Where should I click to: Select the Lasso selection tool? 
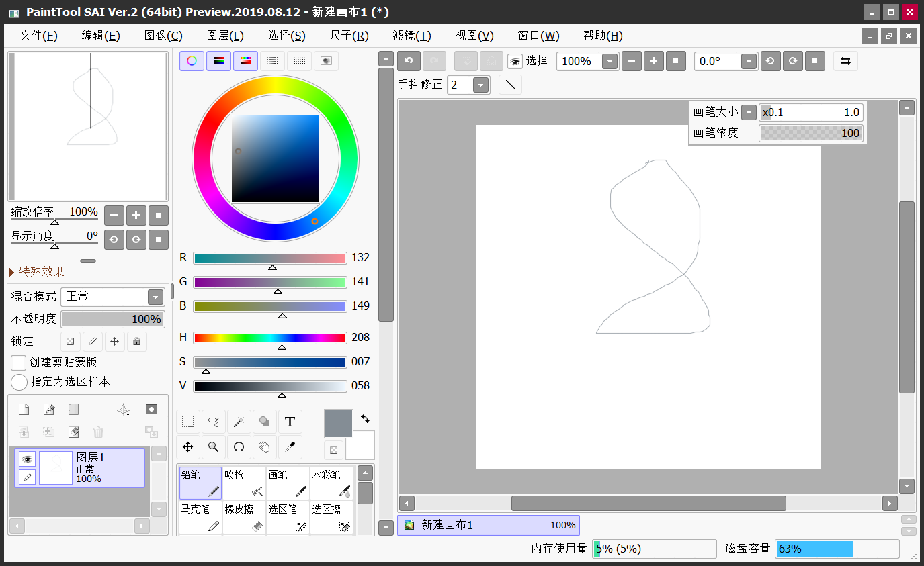pyautogui.click(x=214, y=422)
